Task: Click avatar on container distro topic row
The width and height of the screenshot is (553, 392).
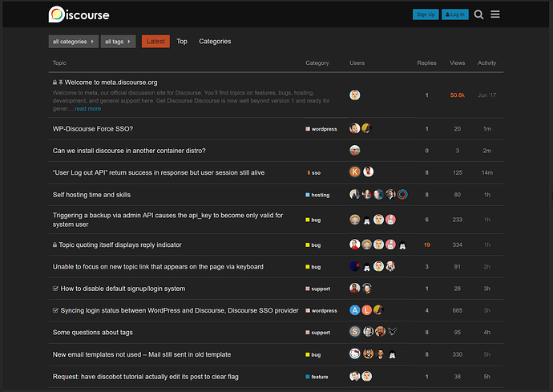Action: (x=355, y=151)
